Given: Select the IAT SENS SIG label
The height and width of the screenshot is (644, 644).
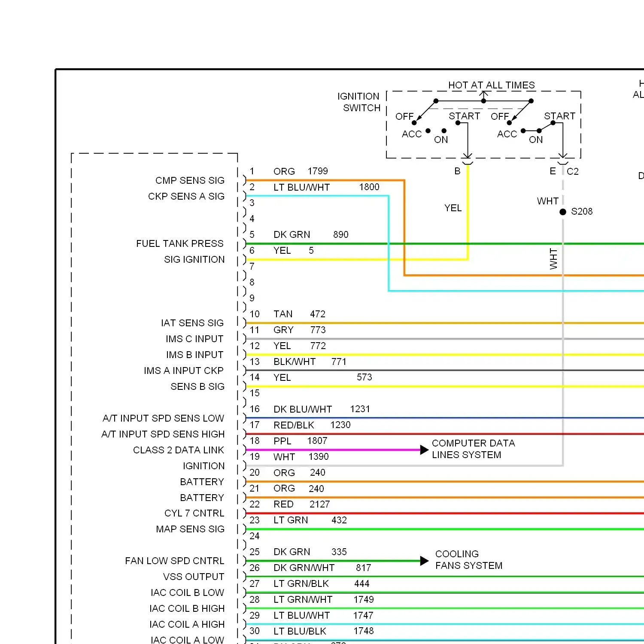Looking at the screenshot, I should 192,323.
